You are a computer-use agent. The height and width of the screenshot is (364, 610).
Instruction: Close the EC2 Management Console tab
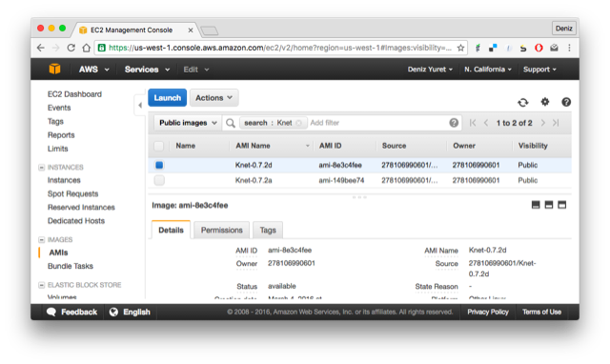[191, 30]
